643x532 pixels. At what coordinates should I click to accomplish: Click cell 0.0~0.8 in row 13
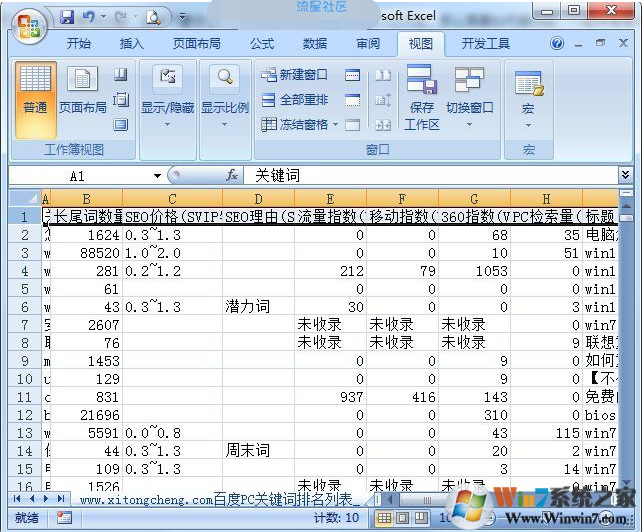[172, 433]
